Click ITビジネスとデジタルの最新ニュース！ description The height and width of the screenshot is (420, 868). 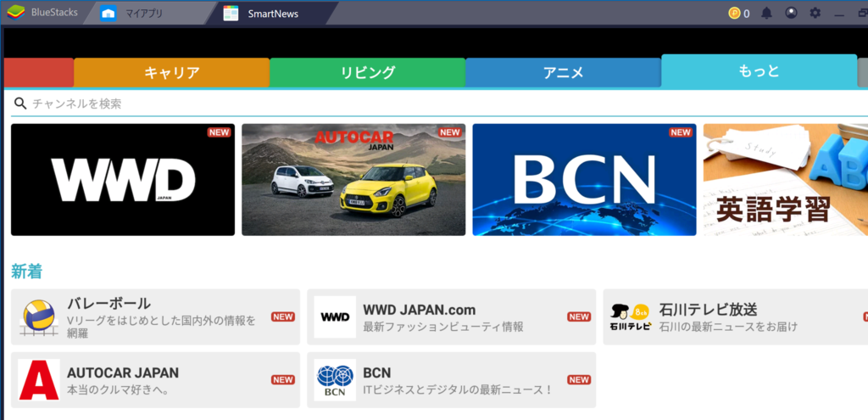click(x=459, y=390)
